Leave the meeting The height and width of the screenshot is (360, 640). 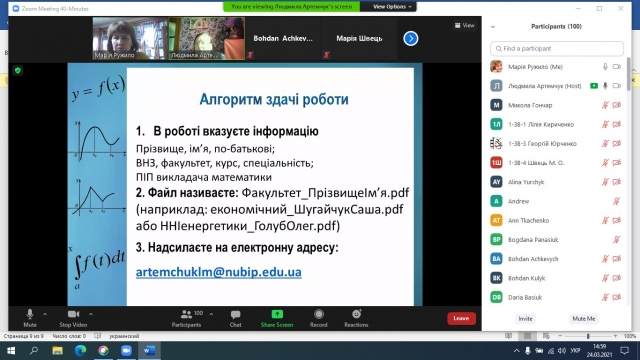[x=461, y=318]
